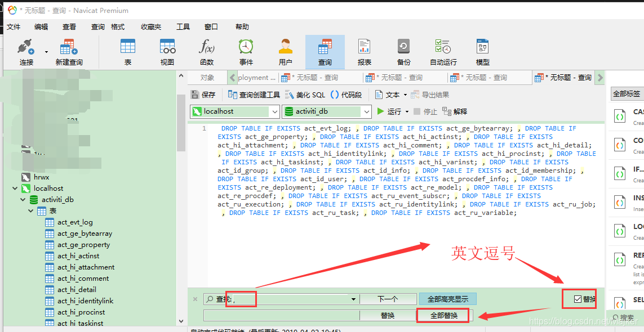The height and width of the screenshot is (332, 644).
Task: Click the Next (下一个) find button
Action: click(x=388, y=299)
